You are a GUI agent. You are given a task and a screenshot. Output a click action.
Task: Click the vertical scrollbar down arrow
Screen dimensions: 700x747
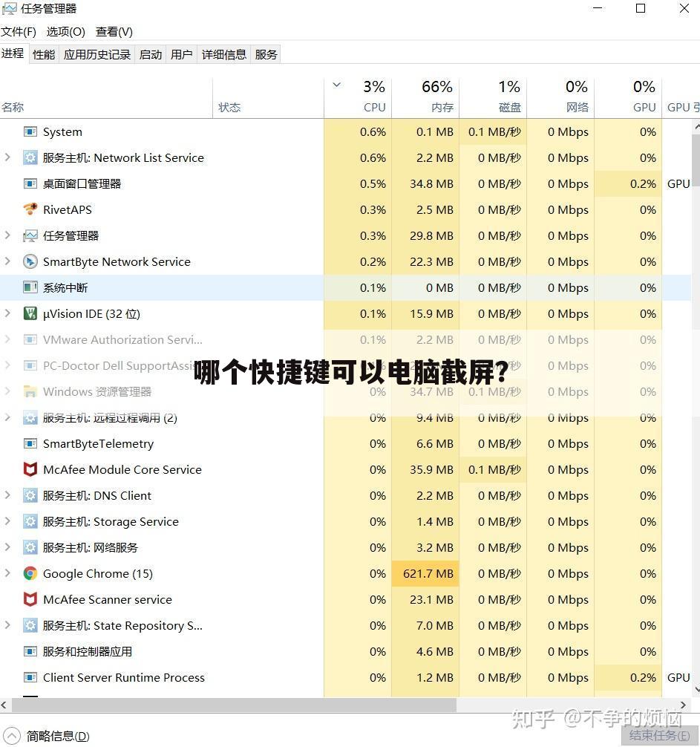click(696, 689)
